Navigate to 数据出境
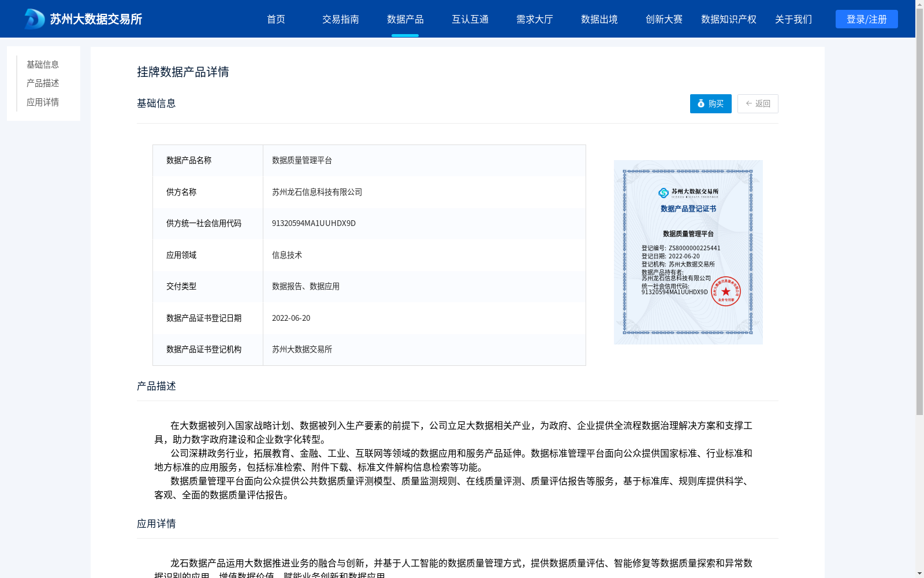Screen dimensions: 924x578 click(x=599, y=19)
